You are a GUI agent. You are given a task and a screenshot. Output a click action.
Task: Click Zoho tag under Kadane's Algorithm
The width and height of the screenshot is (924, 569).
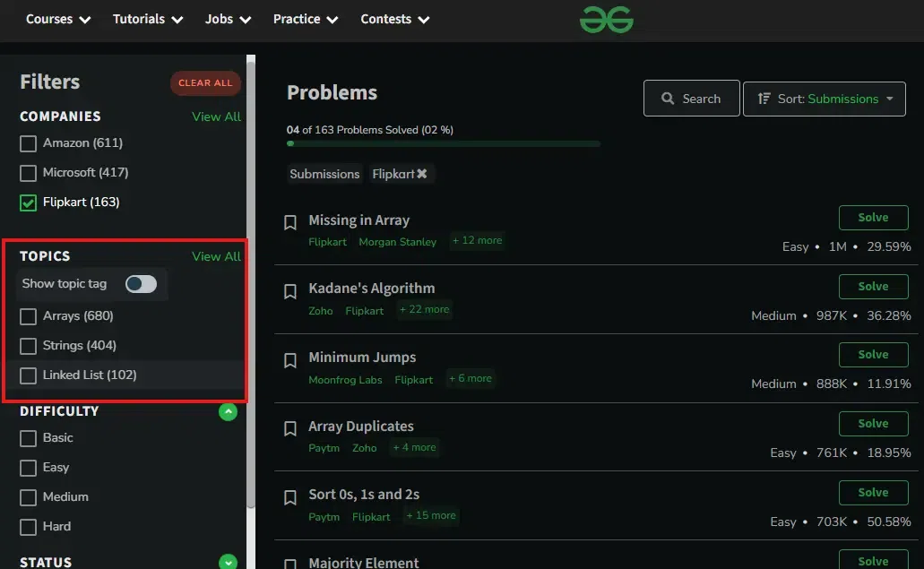click(321, 311)
